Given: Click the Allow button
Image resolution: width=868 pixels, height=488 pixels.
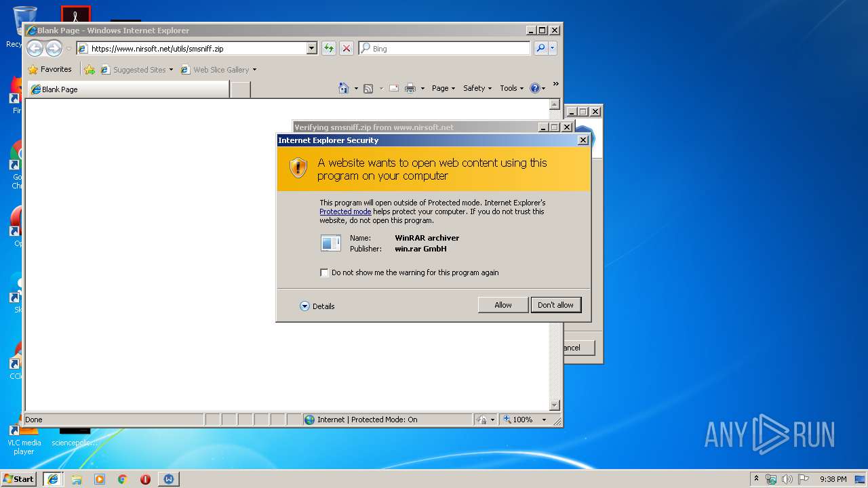Looking at the screenshot, I should (x=502, y=305).
